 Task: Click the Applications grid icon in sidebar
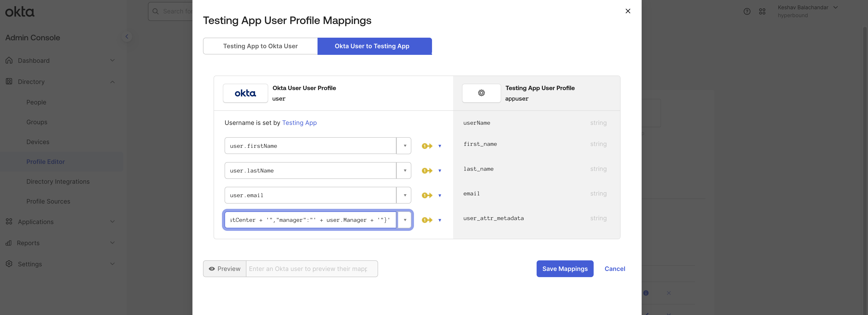9,222
